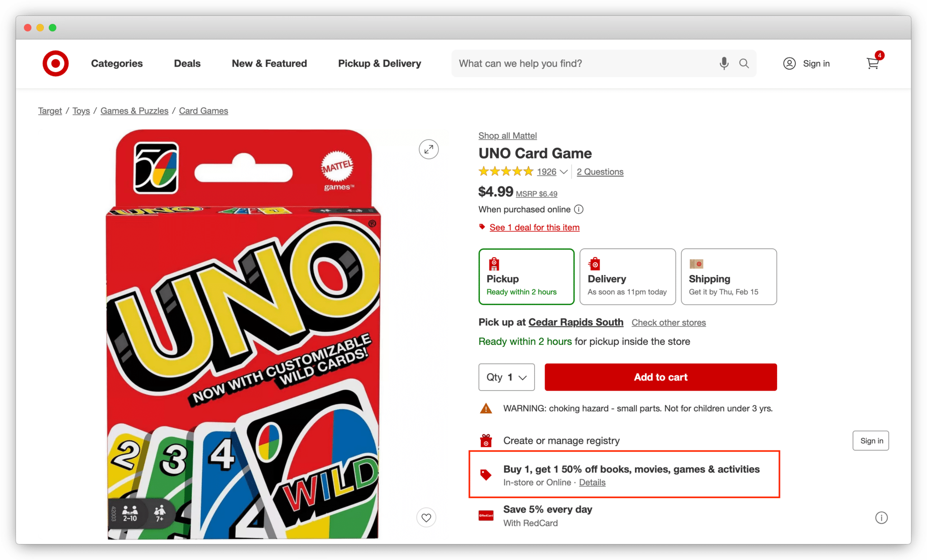Click the search magnifier icon

click(x=744, y=63)
